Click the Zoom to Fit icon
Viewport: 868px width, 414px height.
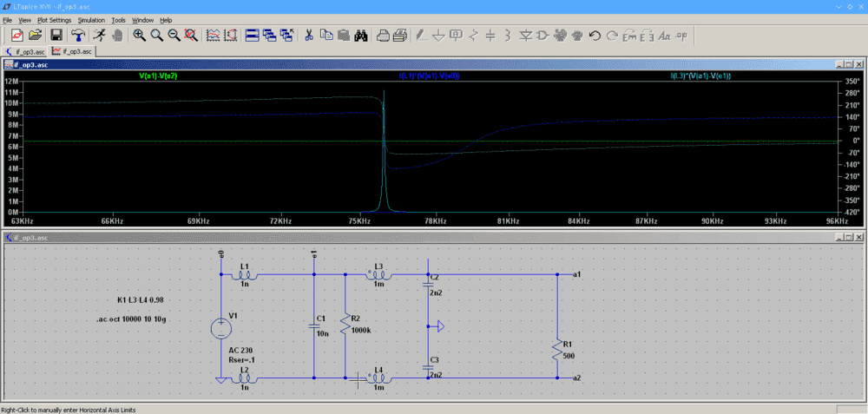point(191,36)
